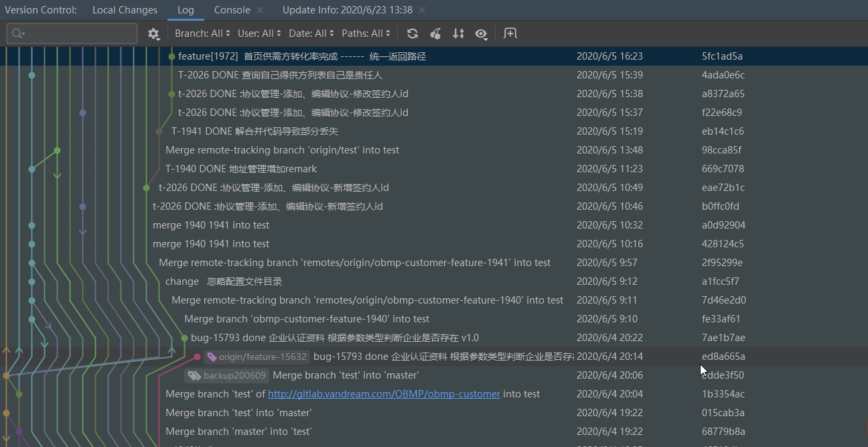Open the commit sorting icon
Screen dimensions: 868x447
(459, 34)
